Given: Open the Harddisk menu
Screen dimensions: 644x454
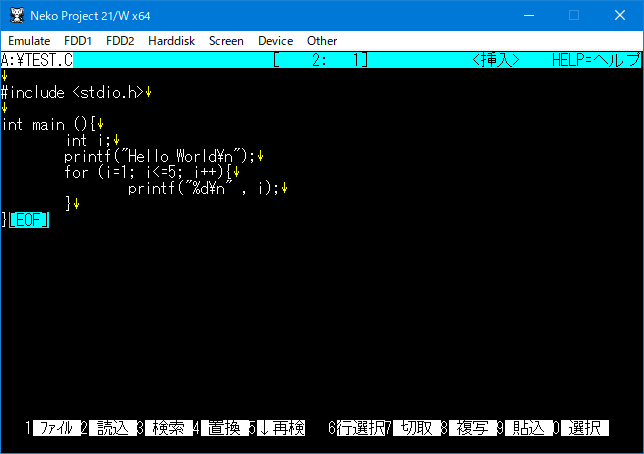Looking at the screenshot, I should (x=171, y=41).
